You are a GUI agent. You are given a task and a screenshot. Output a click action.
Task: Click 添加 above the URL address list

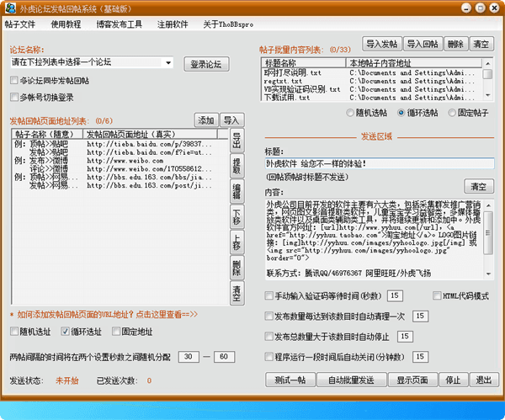point(206,120)
